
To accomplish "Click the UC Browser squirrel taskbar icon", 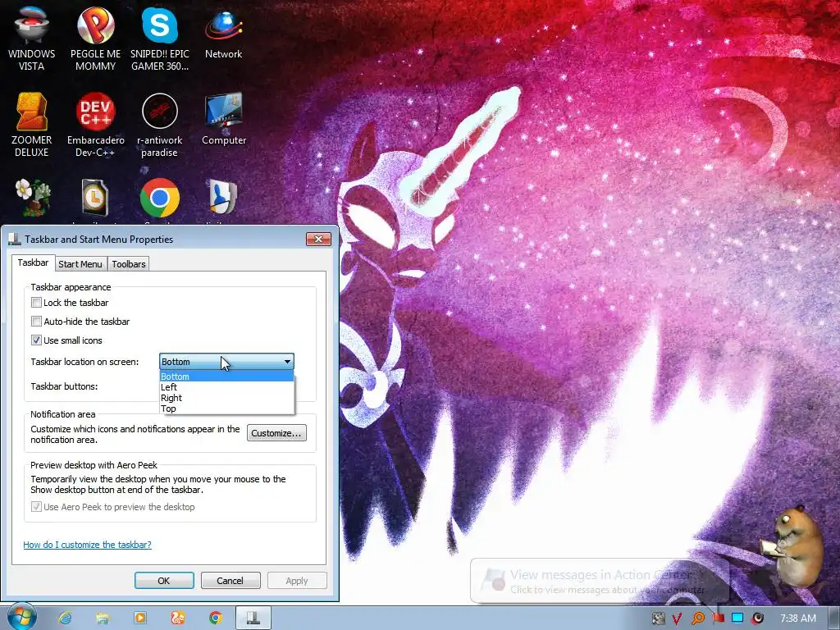I will click(x=177, y=619).
